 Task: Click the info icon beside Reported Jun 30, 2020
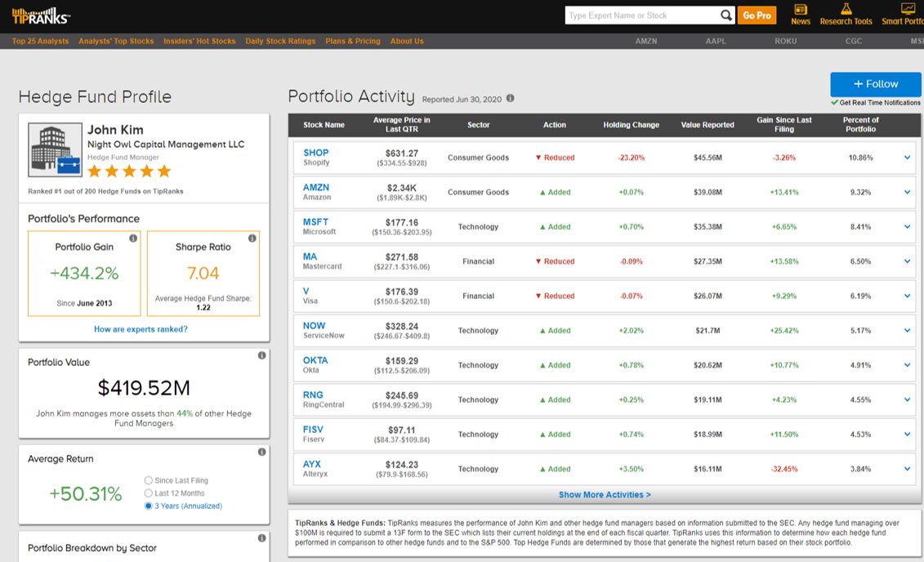click(x=511, y=98)
